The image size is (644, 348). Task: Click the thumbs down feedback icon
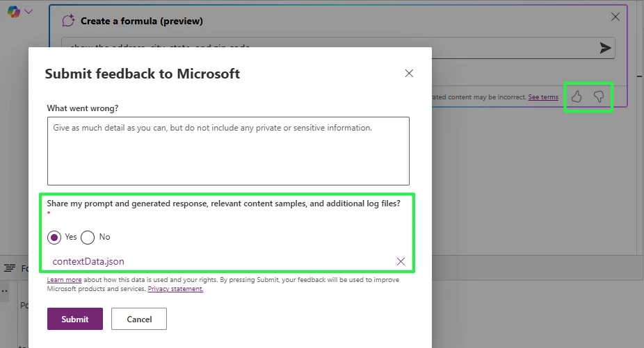[x=599, y=97]
